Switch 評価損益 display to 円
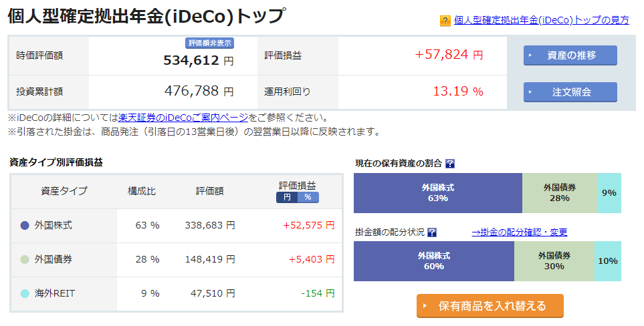 coord(287,197)
